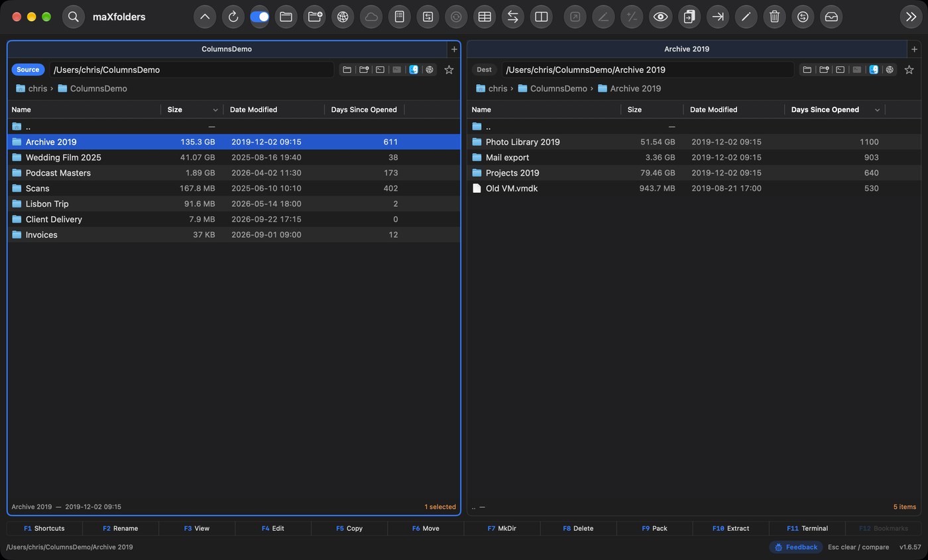The height and width of the screenshot is (560, 928).
Task: Open the search magnifier in the title bar
Action: pyautogui.click(x=74, y=17)
